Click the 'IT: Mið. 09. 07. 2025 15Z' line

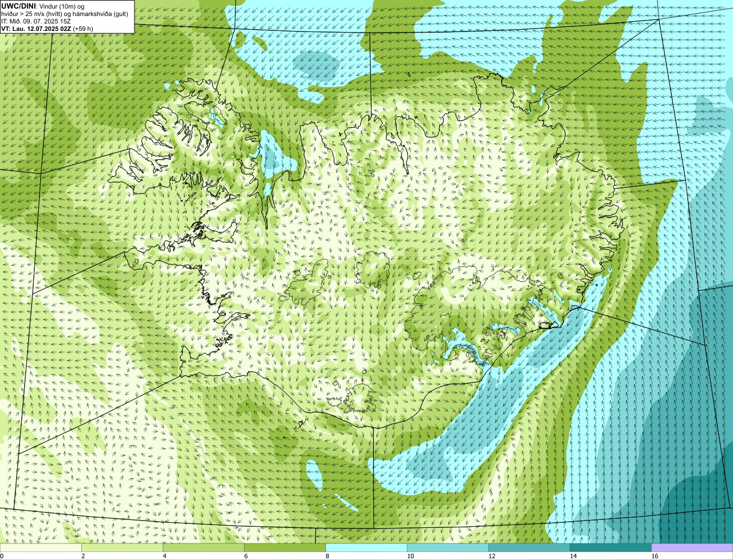[x=36, y=21]
